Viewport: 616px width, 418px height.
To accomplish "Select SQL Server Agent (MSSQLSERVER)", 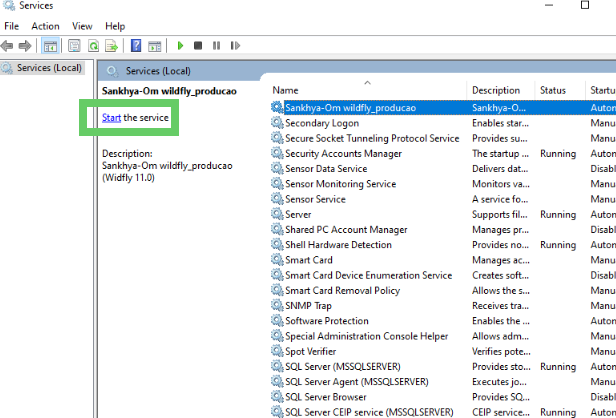I will point(357,382).
